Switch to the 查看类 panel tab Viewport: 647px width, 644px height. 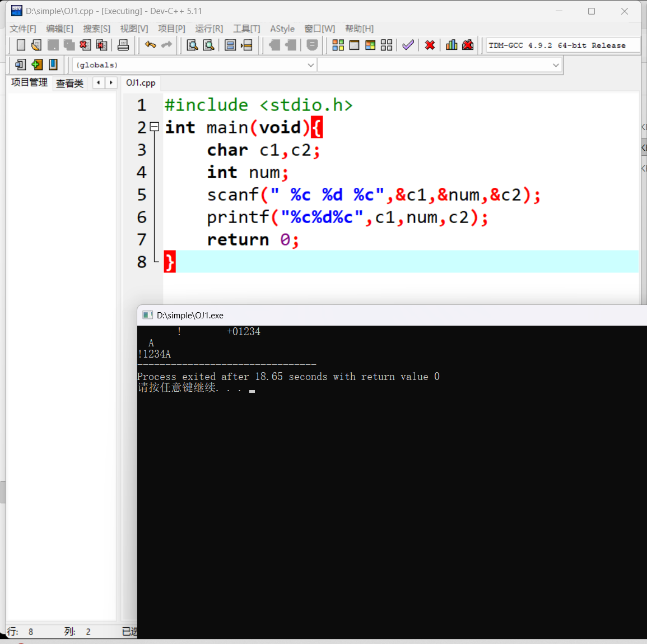pos(69,83)
